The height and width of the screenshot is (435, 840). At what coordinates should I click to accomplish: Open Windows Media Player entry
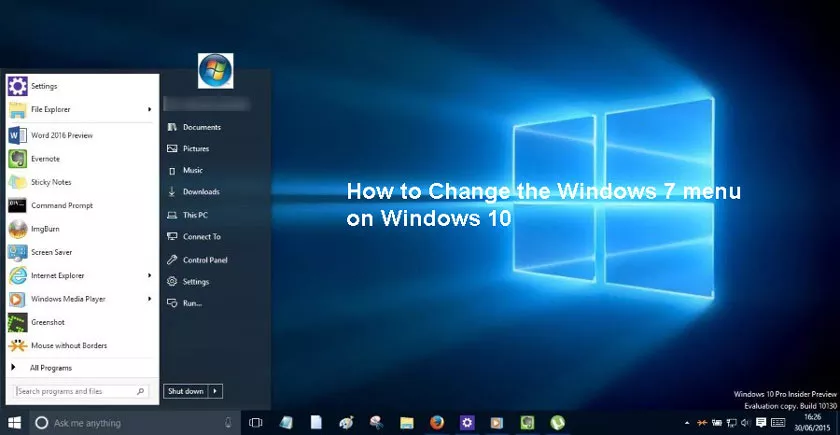(82, 299)
